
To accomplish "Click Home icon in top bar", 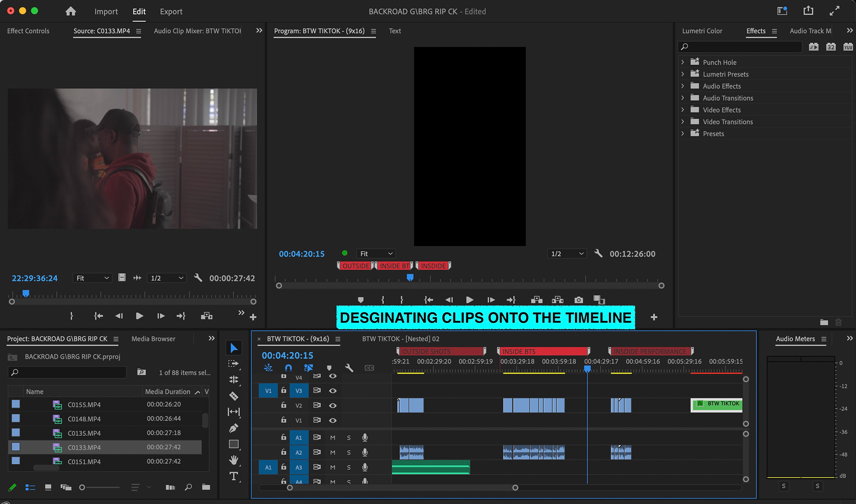I will click(70, 11).
